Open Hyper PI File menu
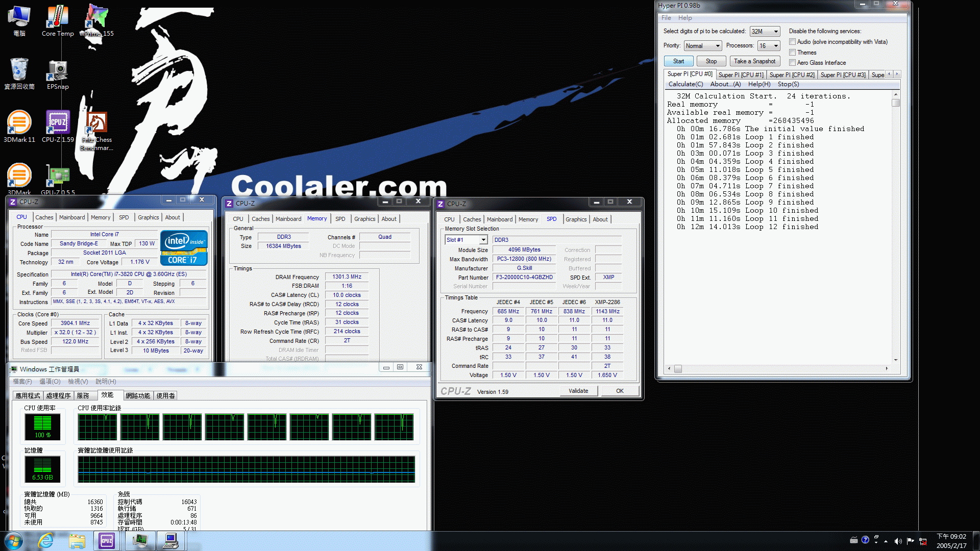The width and height of the screenshot is (980, 551). [x=666, y=18]
